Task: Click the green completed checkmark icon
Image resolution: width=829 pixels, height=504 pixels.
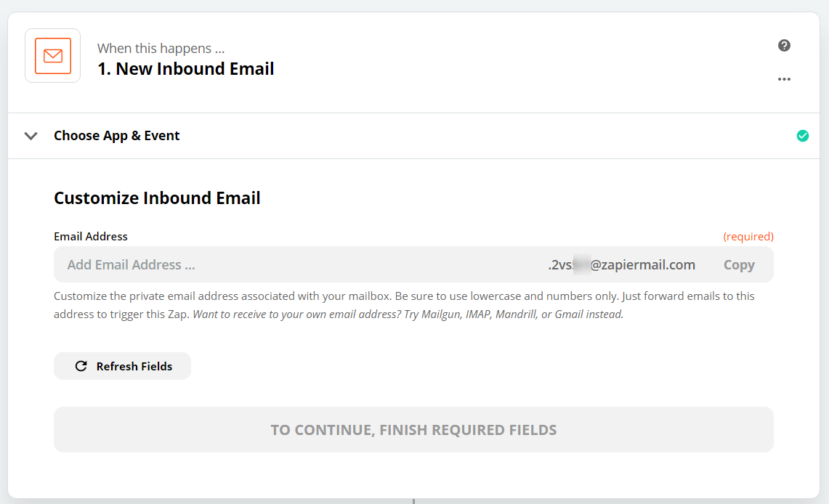Action: (803, 136)
